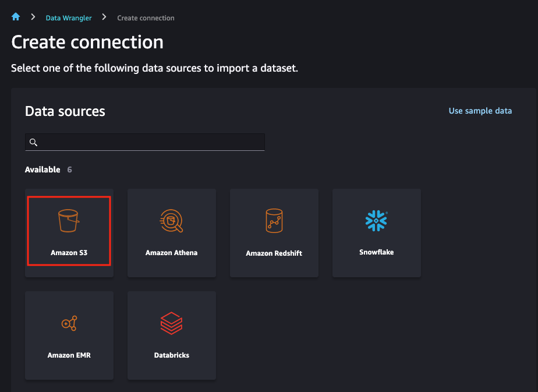Click the Create connection breadcrumb text

tap(146, 18)
